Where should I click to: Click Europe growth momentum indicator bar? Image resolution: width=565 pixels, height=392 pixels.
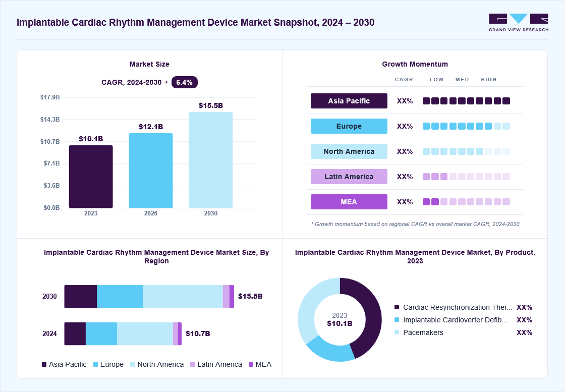[466, 126]
